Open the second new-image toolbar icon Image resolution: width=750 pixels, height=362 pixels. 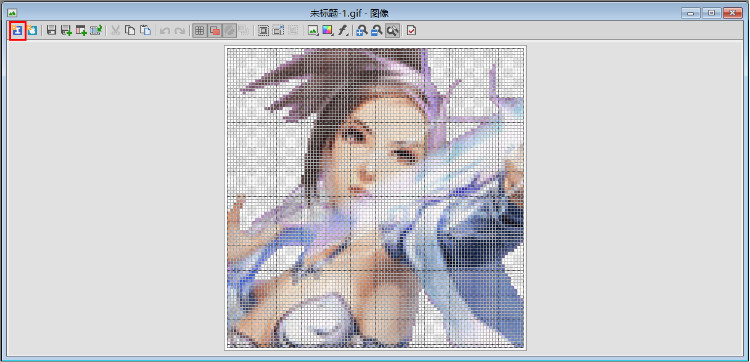(32, 31)
